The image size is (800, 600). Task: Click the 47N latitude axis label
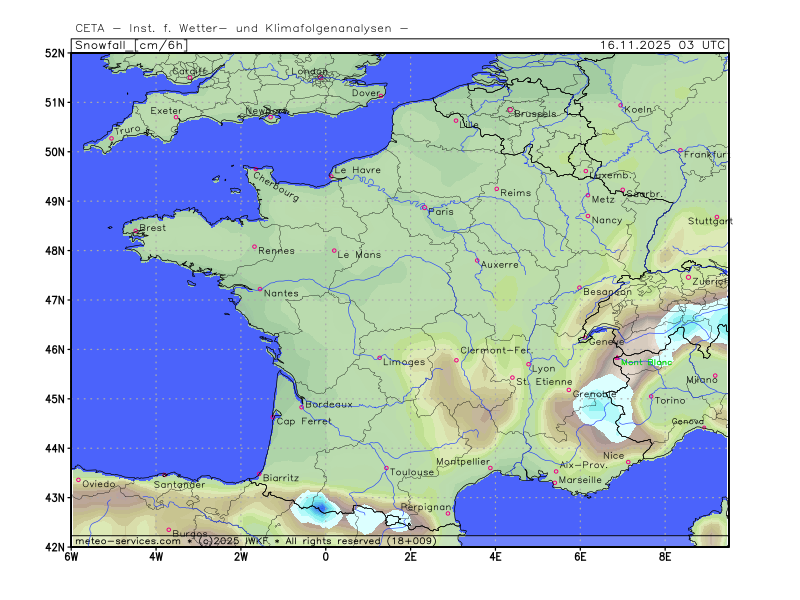[x=55, y=300]
